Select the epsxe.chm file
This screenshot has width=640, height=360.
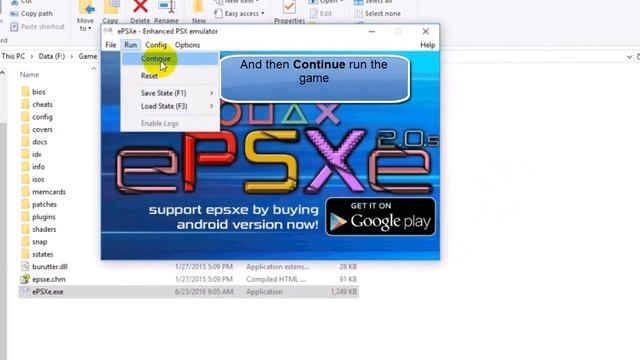[49, 280]
